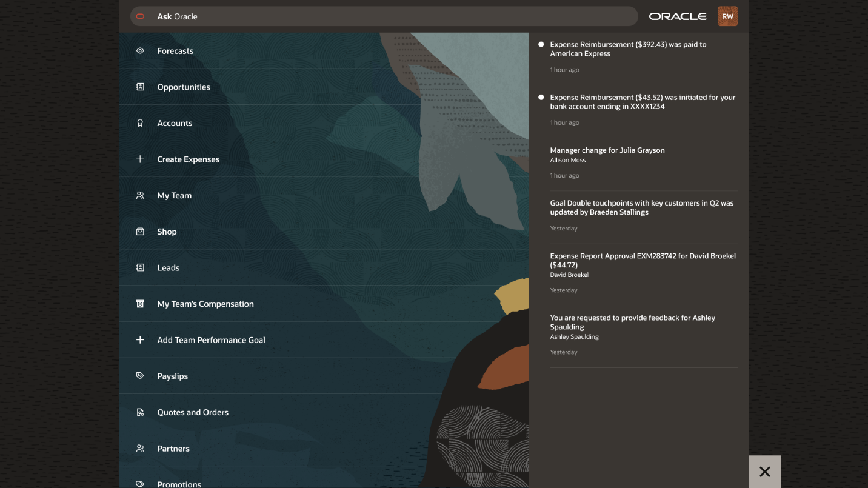This screenshot has width=868, height=488.
Task: Select the Forecasts eye icon
Action: click(x=140, y=51)
